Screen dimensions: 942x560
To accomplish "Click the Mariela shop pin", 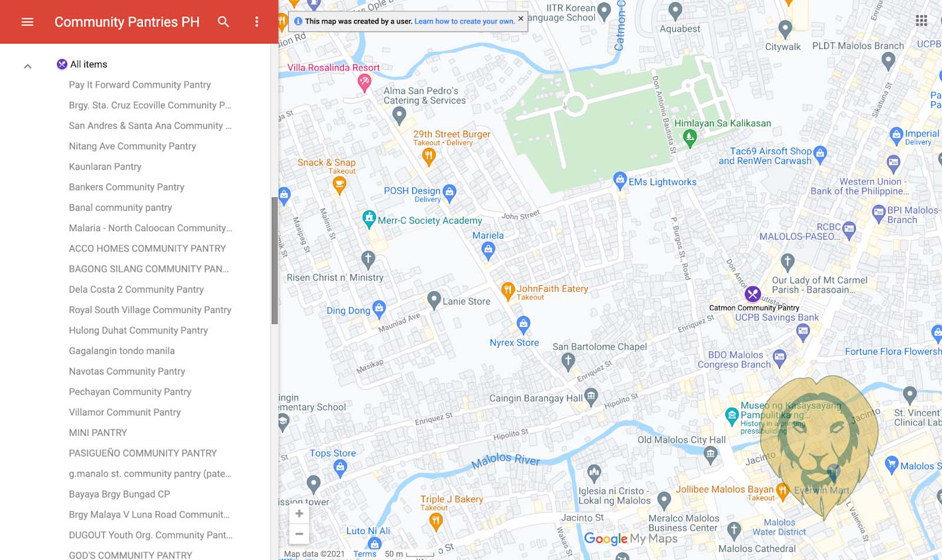I will (x=488, y=251).
